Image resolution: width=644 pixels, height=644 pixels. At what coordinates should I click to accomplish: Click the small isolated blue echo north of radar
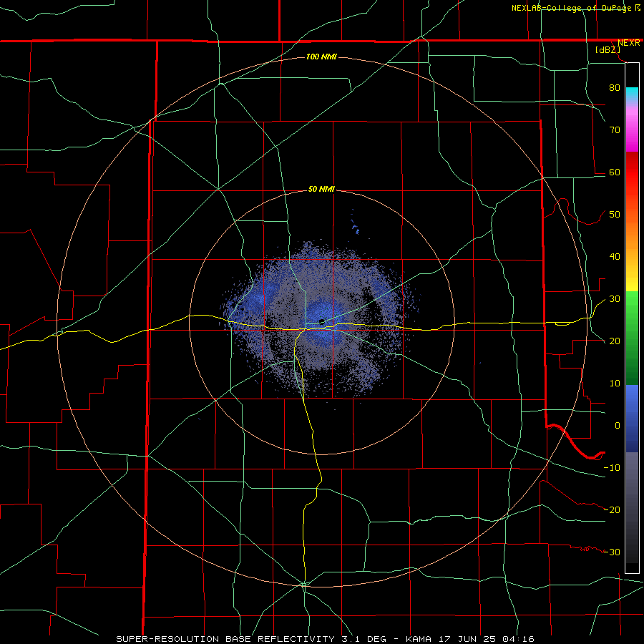coord(356,228)
